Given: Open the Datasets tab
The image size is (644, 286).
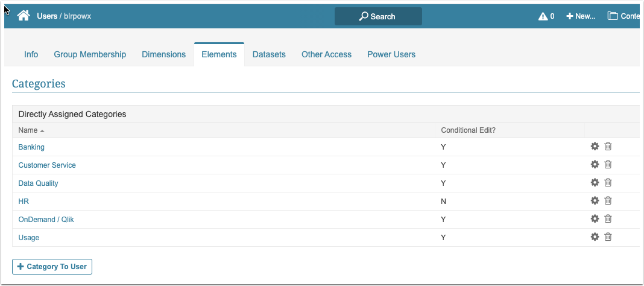Looking at the screenshot, I should coord(269,54).
